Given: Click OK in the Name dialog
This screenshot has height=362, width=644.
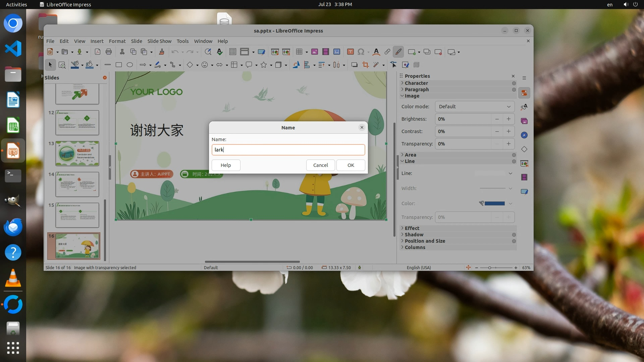Looking at the screenshot, I should (351, 165).
